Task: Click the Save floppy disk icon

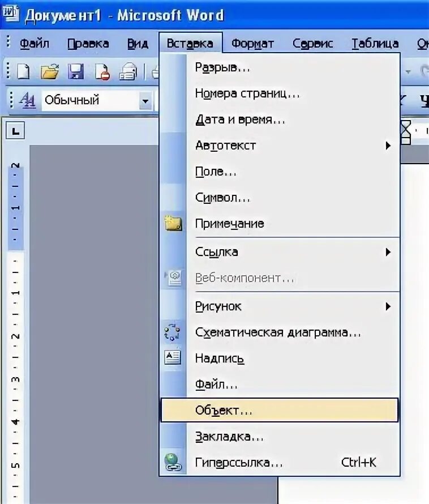Action: click(76, 71)
